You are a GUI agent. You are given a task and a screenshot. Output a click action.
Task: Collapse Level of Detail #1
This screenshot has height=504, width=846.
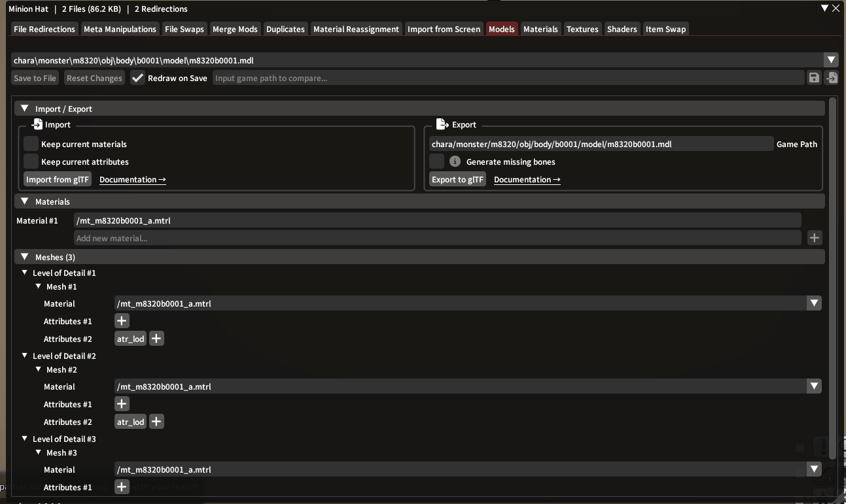(25, 273)
